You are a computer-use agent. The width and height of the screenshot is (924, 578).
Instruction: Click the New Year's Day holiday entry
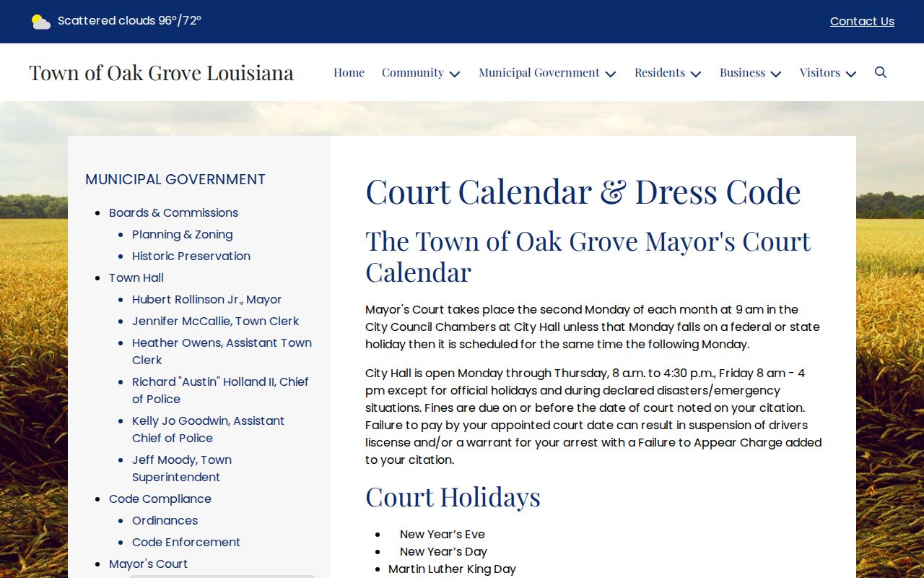click(443, 552)
